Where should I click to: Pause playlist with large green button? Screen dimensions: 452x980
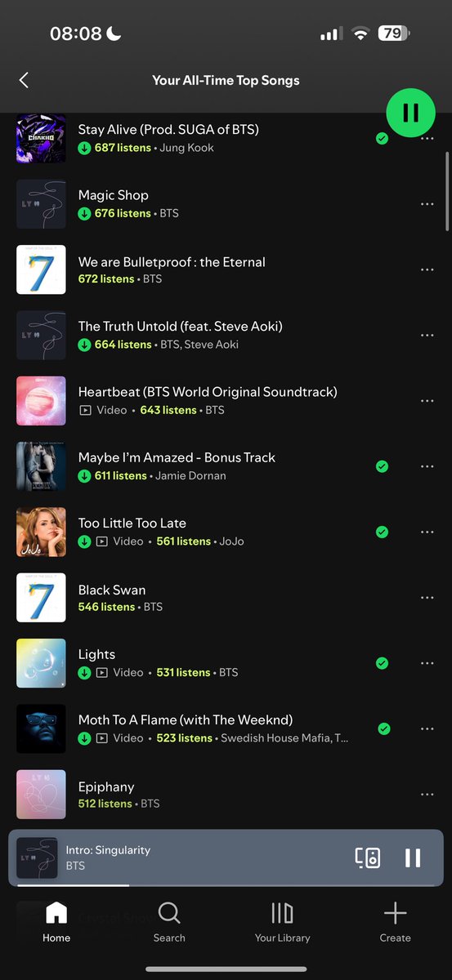(x=411, y=113)
